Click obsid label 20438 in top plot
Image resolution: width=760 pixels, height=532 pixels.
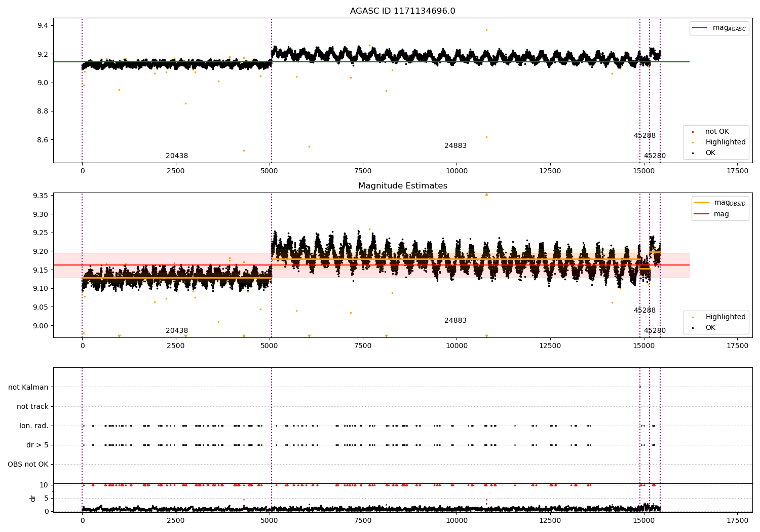click(x=177, y=156)
